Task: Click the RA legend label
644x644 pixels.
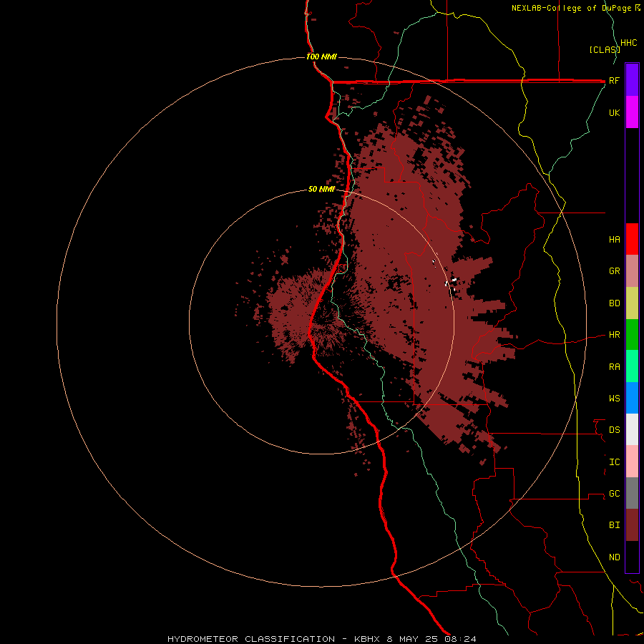Action: click(x=614, y=367)
